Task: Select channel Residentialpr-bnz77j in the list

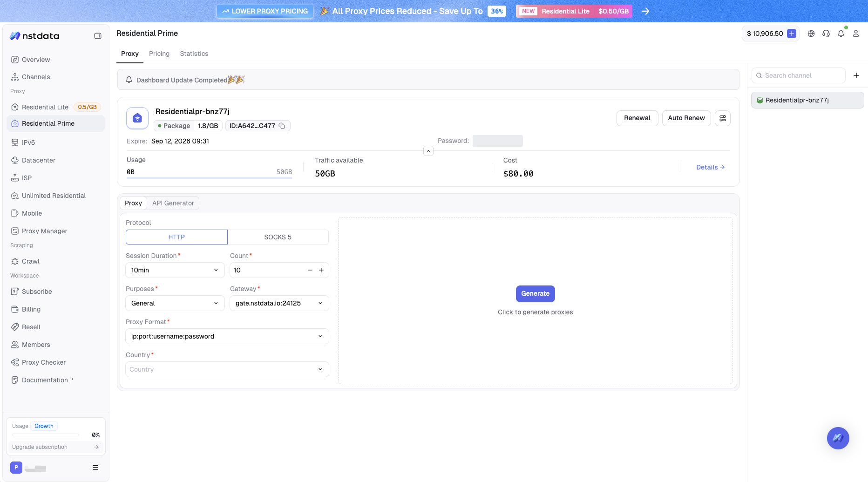Action: click(x=807, y=100)
